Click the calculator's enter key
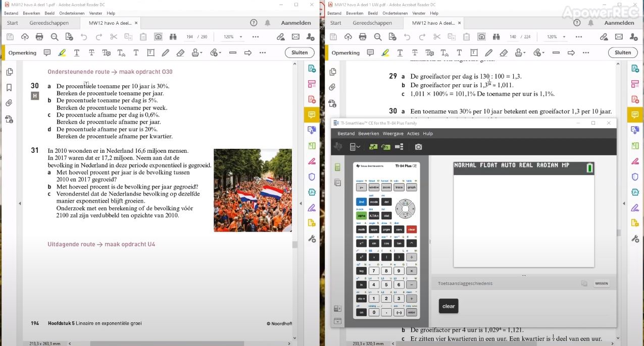Image resolution: width=644 pixels, height=346 pixels. coord(412,312)
